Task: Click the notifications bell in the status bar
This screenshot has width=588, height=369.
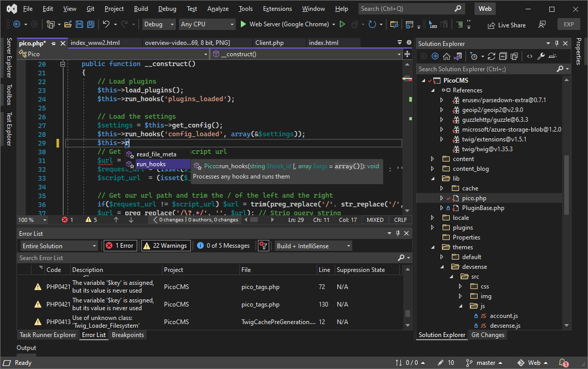Action: coord(563,363)
